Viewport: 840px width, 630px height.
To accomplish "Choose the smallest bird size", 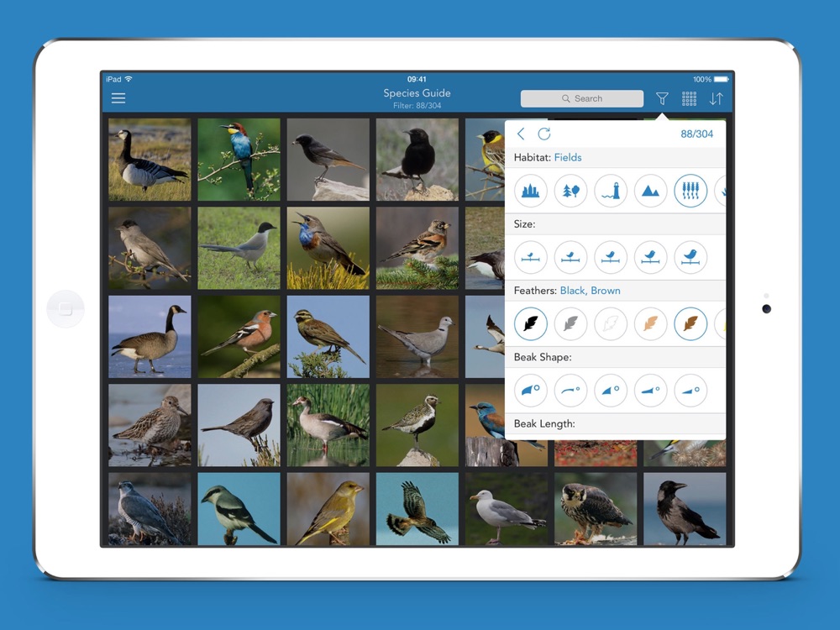I will point(530,257).
